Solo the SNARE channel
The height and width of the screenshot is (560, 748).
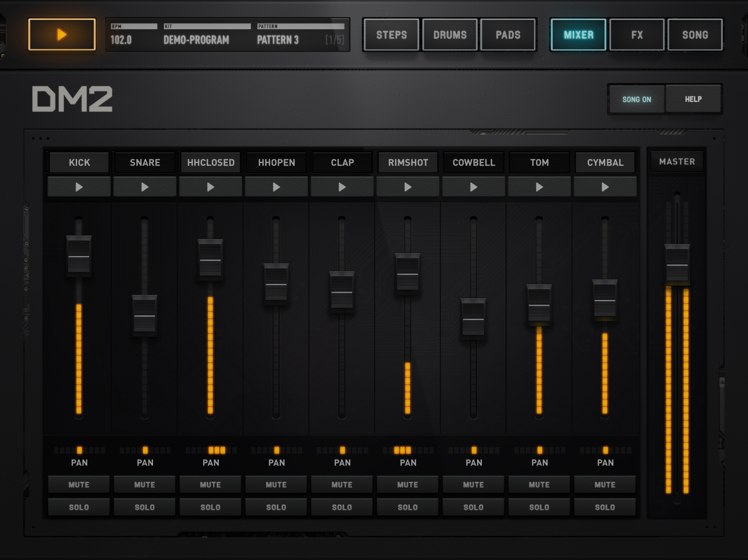[x=145, y=507]
